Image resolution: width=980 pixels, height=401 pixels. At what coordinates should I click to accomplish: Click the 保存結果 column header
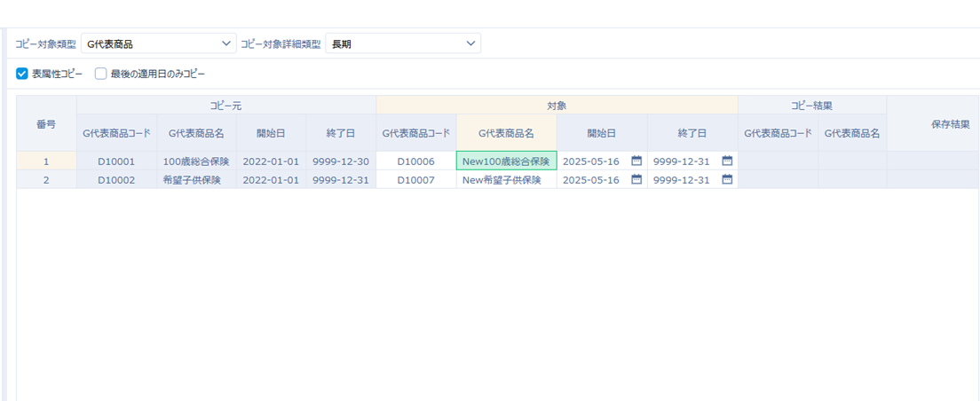(x=949, y=124)
